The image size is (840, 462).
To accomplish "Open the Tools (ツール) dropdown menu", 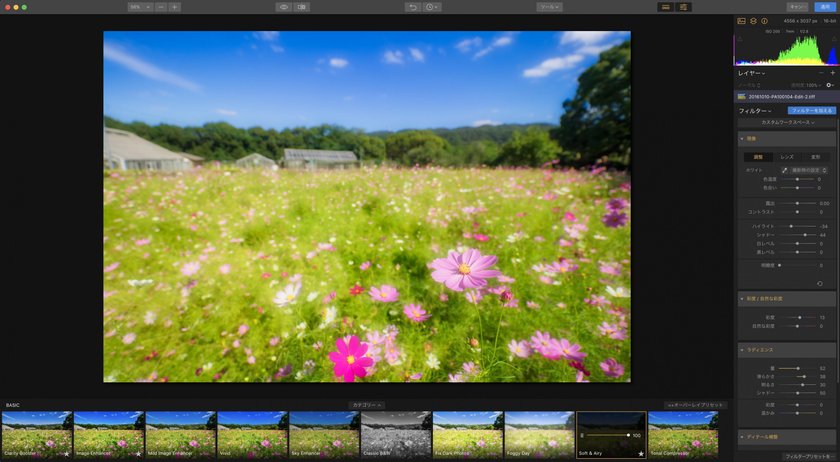I will pos(549,7).
